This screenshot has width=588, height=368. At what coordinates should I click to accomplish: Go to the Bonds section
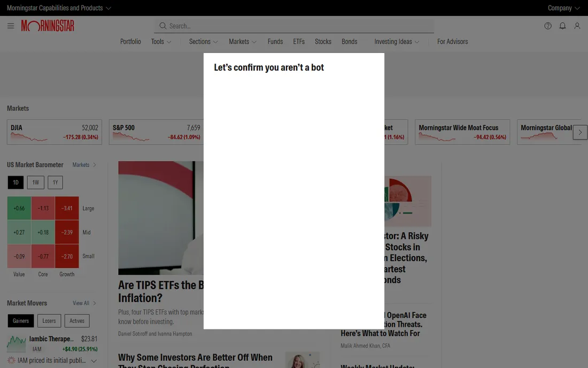349,42
